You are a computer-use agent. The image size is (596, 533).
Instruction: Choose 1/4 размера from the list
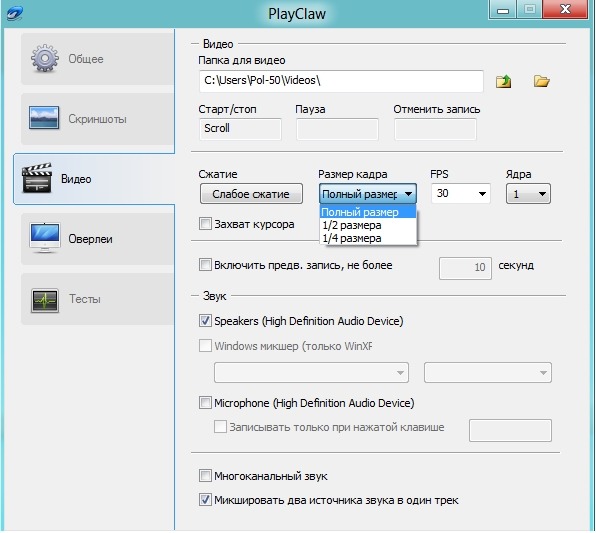pyautogui.click(x=368, y=238)
